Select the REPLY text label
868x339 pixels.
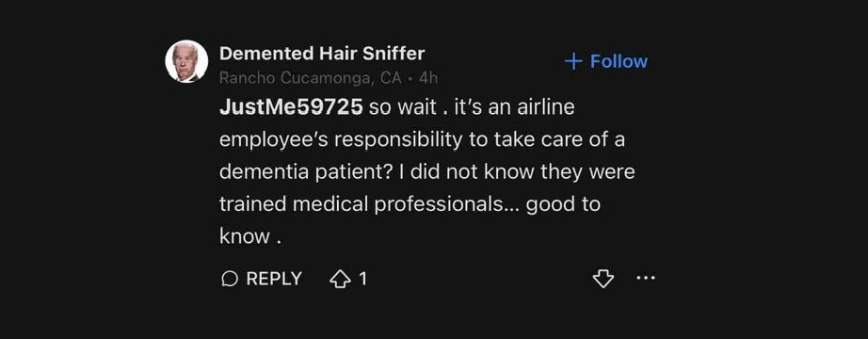tap(274, 279)
